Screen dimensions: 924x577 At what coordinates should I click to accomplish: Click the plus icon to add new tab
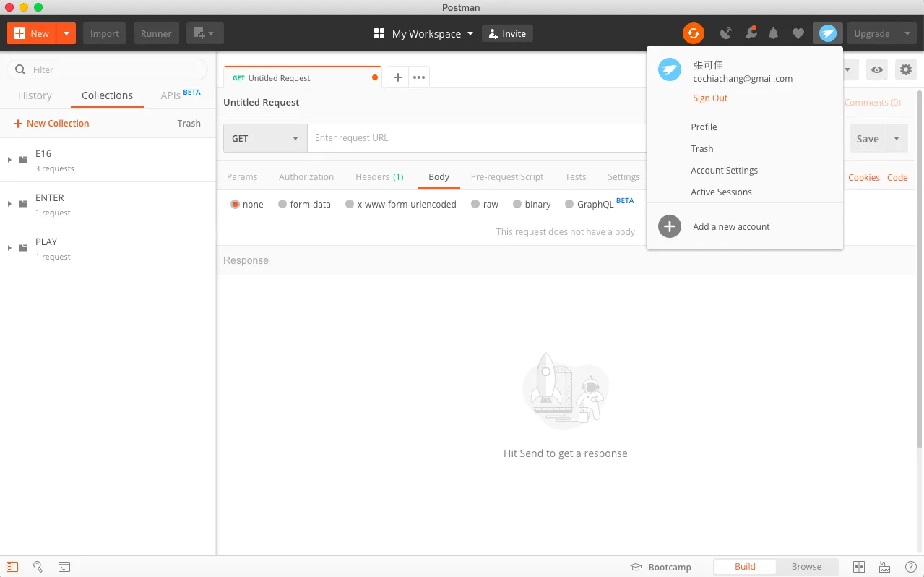pos(397,77)
